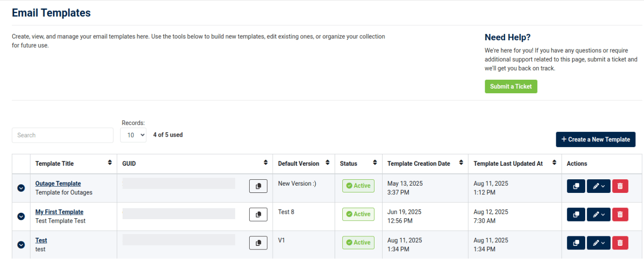Viewport: 644px width, 259px height.
Task: Open edit dropdown for My First Template
Action: [599, 215]
